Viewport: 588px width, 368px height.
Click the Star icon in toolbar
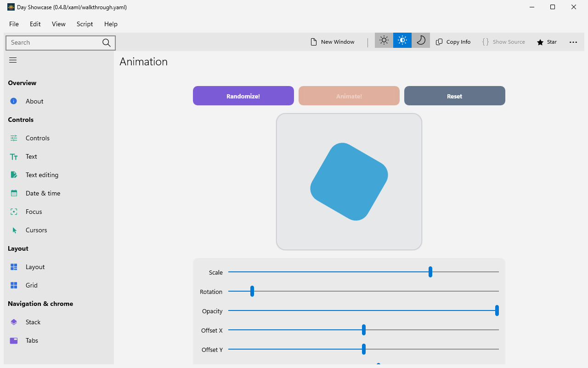click(540, 42)
